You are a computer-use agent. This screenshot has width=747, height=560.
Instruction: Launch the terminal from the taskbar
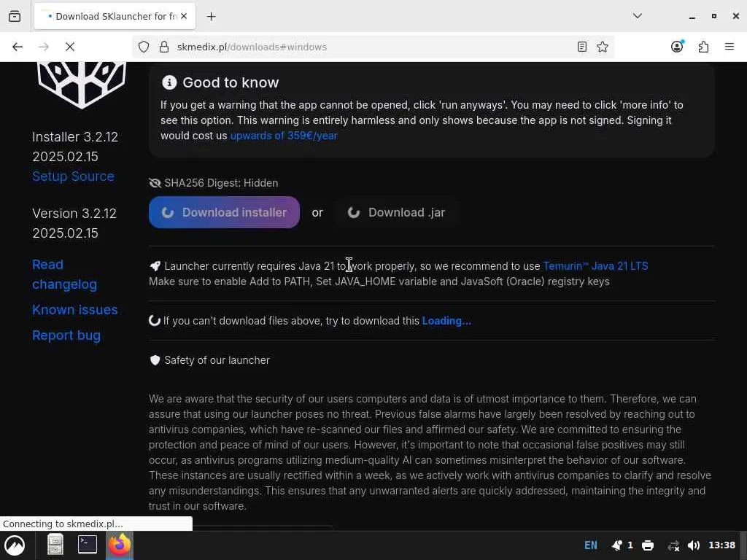coord(88,545)
